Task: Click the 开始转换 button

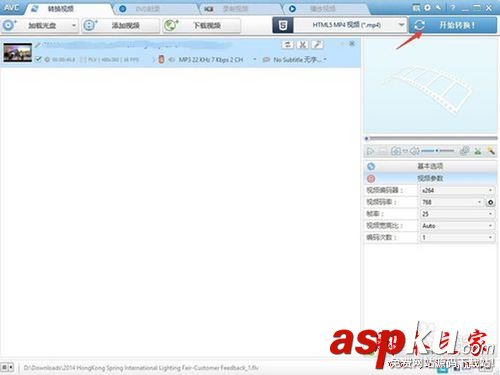Action: tap(453, 25)
